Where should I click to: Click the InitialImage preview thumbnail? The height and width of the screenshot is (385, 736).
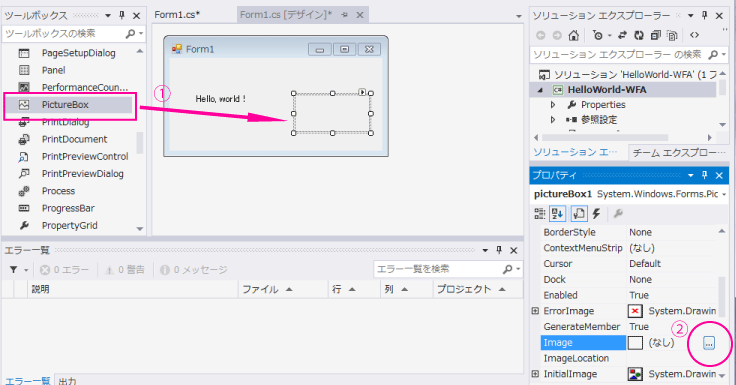coord(635,374)
